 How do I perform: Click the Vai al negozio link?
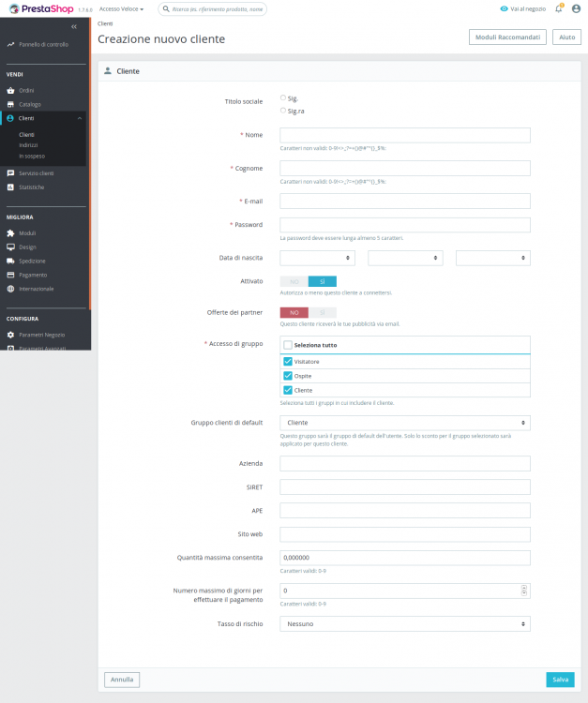coord(528,9)
